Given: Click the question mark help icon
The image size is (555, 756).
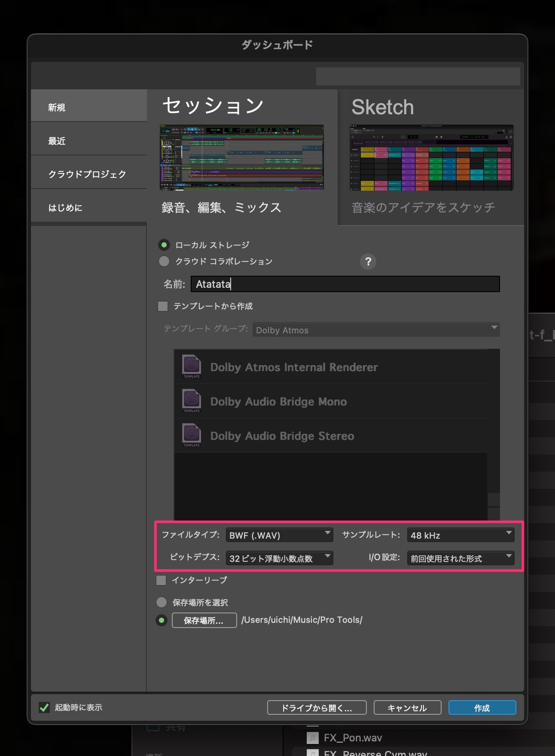Looking at the screenshot, I should point(368,262).
